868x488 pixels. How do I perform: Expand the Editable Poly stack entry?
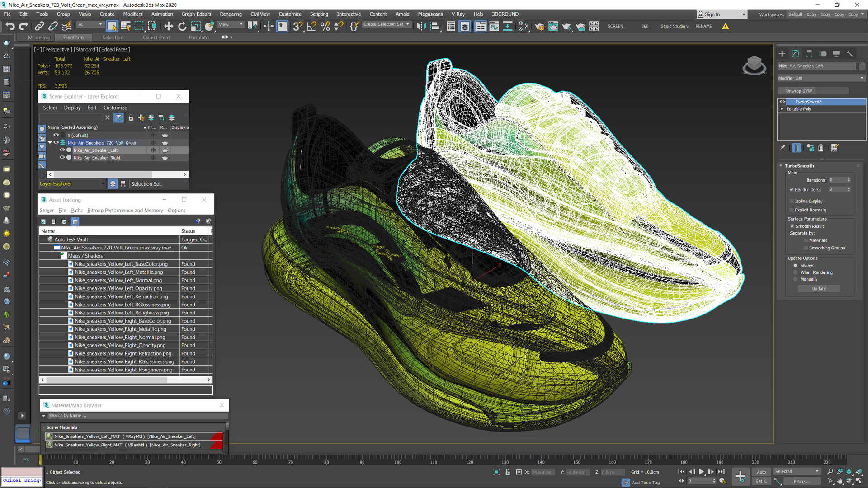(x=782, y=109)
